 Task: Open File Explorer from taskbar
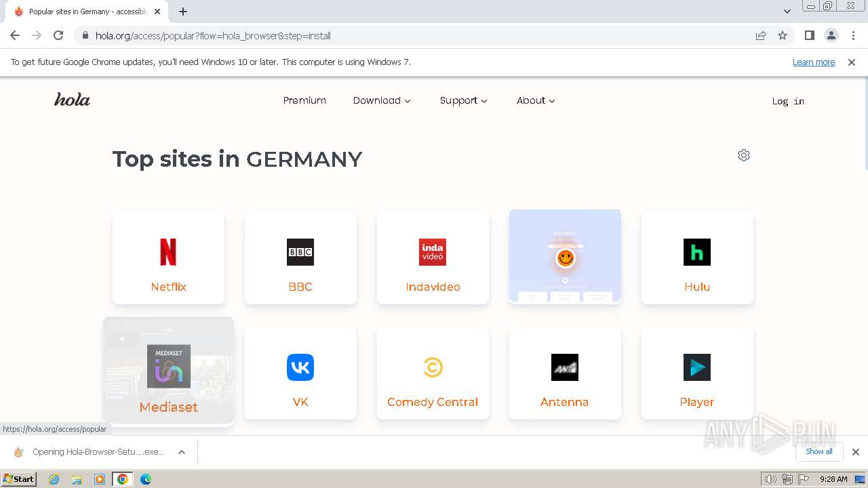(77, 479)
